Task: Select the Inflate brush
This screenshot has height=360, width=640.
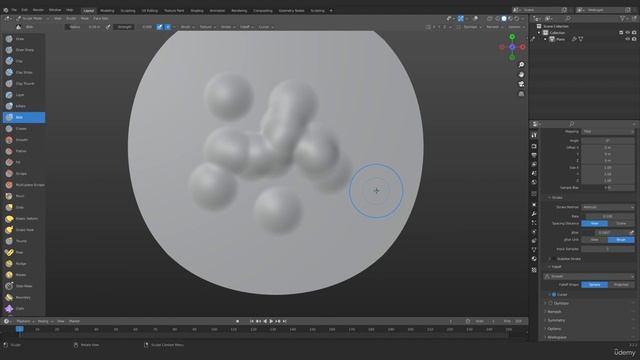Action: pyautogui.click(x=24, y=106)
